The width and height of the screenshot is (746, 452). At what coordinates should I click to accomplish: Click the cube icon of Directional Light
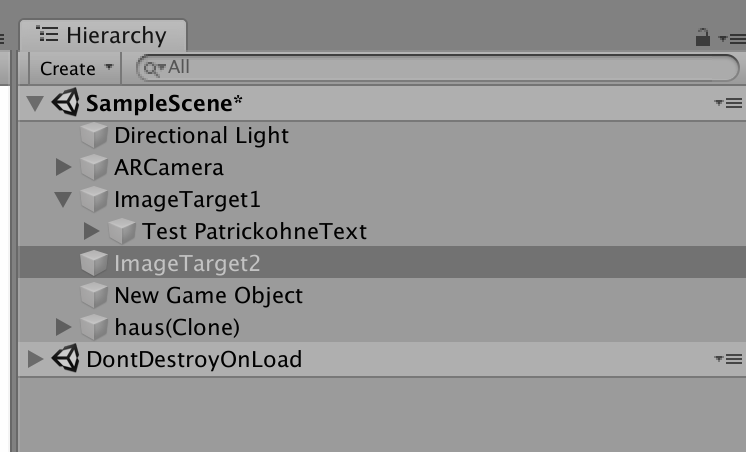(94, 136)
